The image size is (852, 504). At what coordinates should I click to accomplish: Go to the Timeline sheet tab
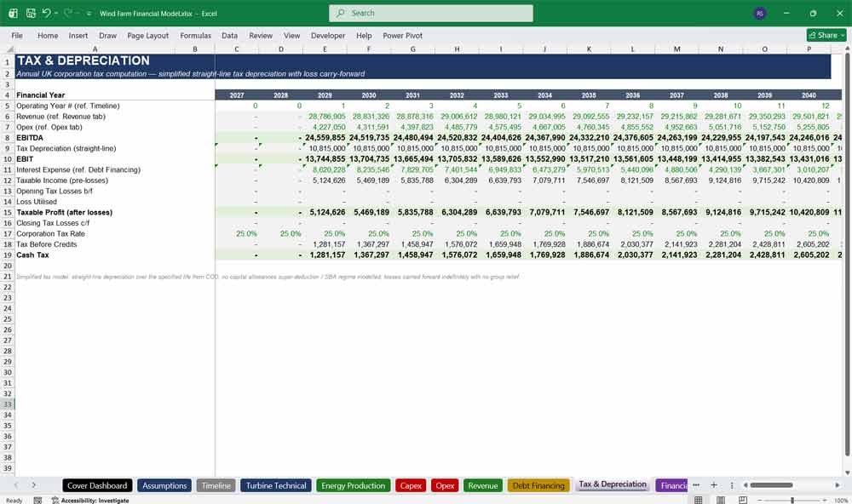point(216,485)
